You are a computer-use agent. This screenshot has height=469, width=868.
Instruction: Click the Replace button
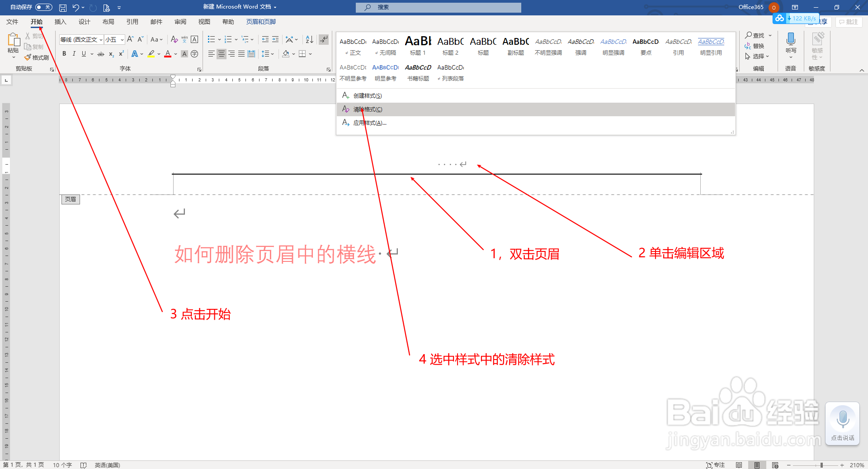[755, 46]
